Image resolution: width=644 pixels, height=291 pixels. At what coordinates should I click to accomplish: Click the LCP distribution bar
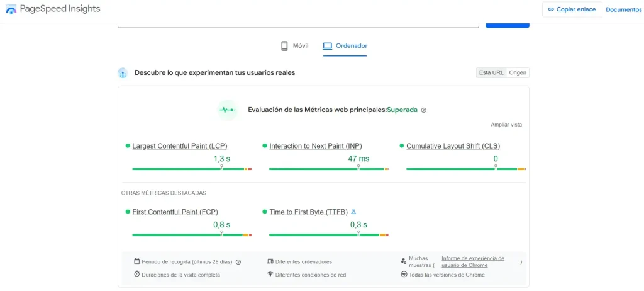tap(192, 169)
